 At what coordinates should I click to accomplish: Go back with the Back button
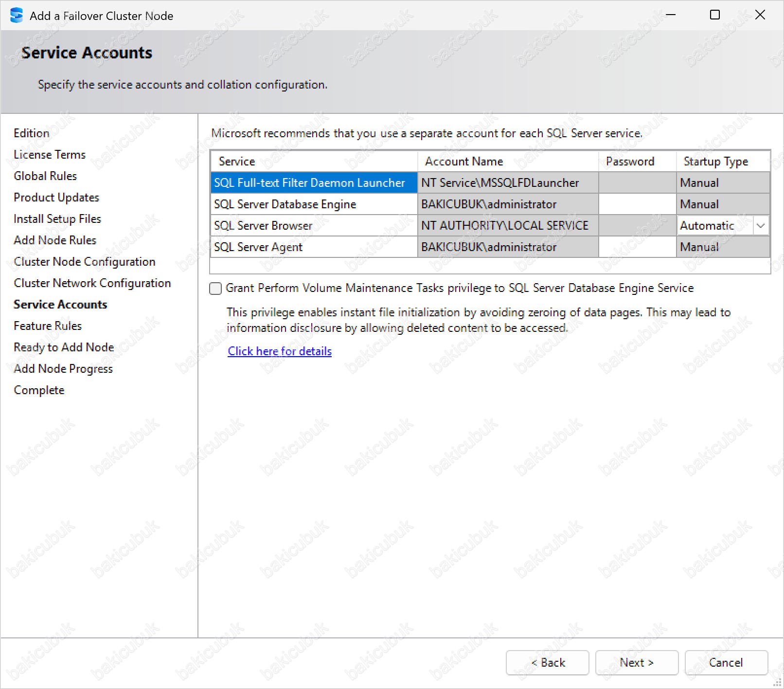pyautogui.click(x=547, y=663)
